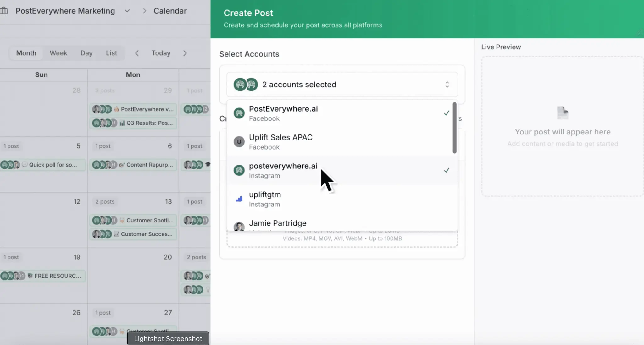Click the PostEverywhere.ai Facebook avatar icon
Screen dimensions: 644x345
[239, 113]
